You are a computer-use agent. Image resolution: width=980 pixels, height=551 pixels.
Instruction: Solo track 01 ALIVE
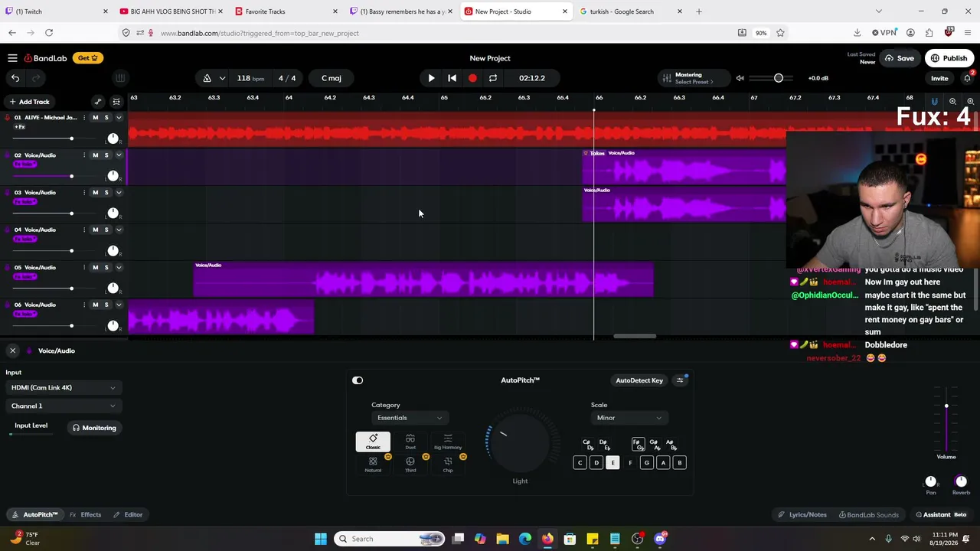[x=106, y=118]
